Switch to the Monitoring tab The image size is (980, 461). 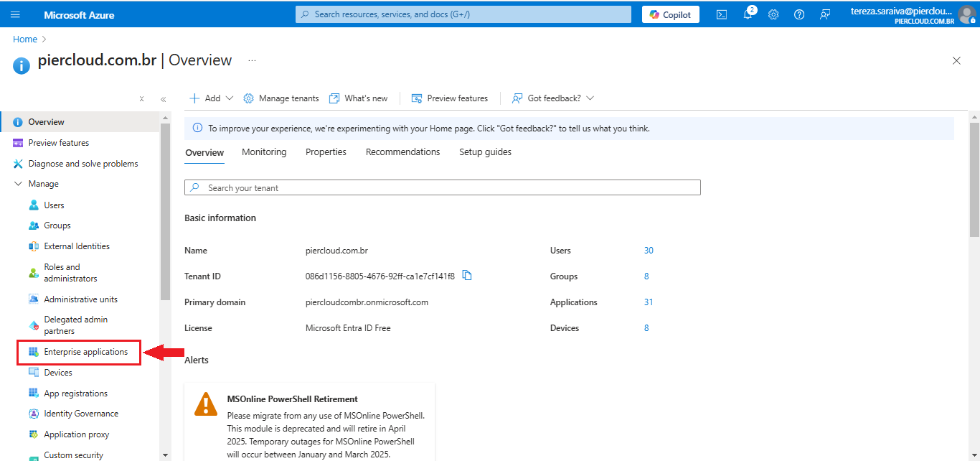(264, 152)
